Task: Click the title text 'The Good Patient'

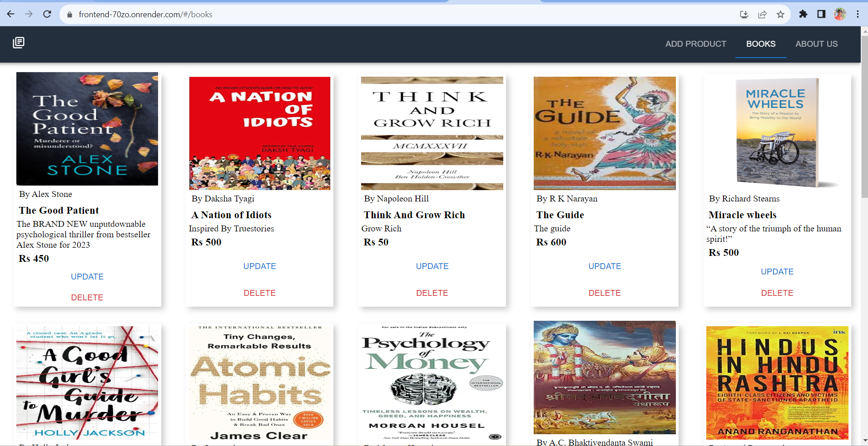Action: (59, 211)
